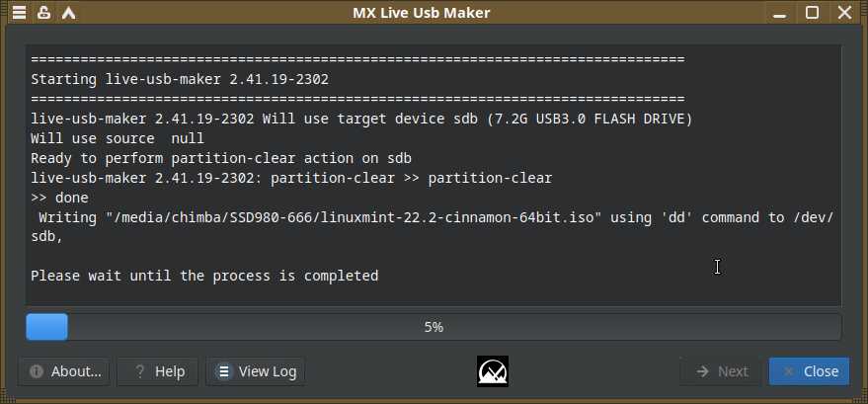Click the 'Starting live-usb-maker 2.41.19-2302' line
Image resolution: width=868 pixels, height=404 pixels.
pos(180,79)
